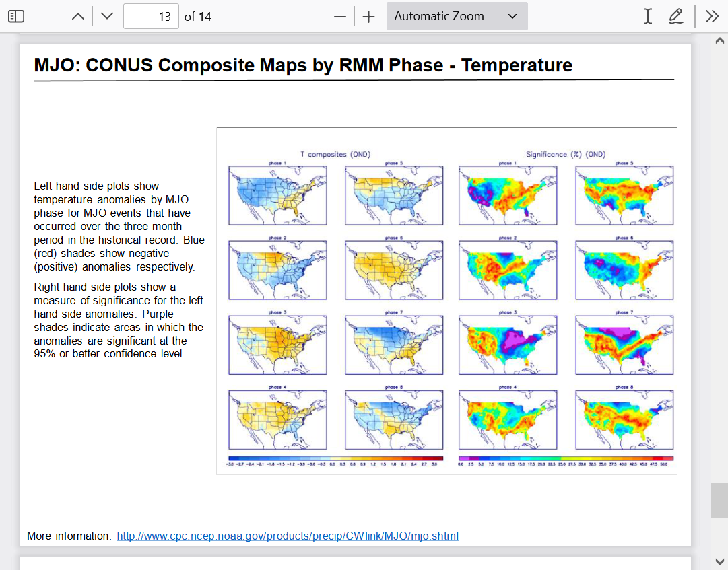The height and width of the screenshot is (570, 728).
Task: Go to the next page
Action: [107, 16]
